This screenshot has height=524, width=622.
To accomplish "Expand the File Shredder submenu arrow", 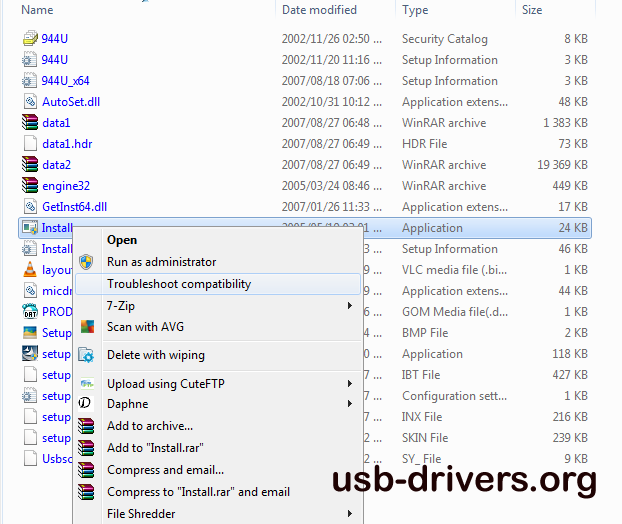I will (x=349, y=514).
